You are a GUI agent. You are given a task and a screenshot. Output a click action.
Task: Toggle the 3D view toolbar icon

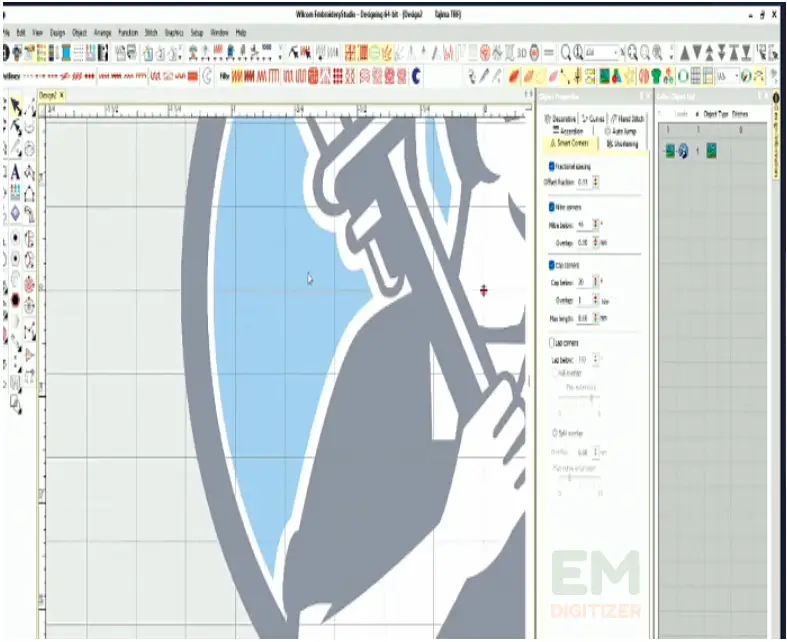point(521,53)
